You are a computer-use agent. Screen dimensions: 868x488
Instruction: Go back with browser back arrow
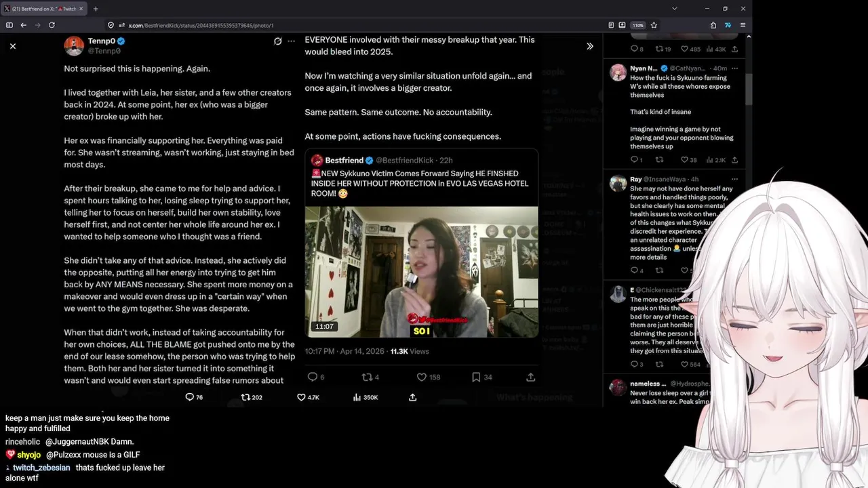[x=23, y=25]
